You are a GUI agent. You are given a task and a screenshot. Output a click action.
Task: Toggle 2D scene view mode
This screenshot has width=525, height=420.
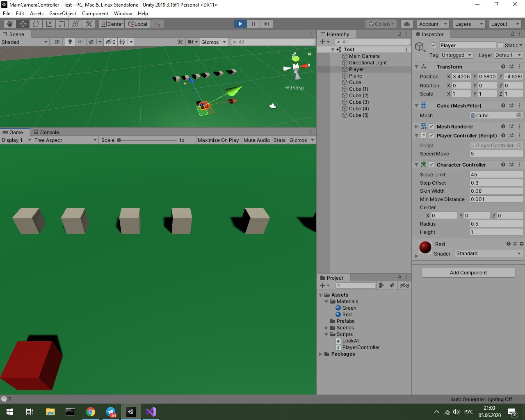coord(57,42)
